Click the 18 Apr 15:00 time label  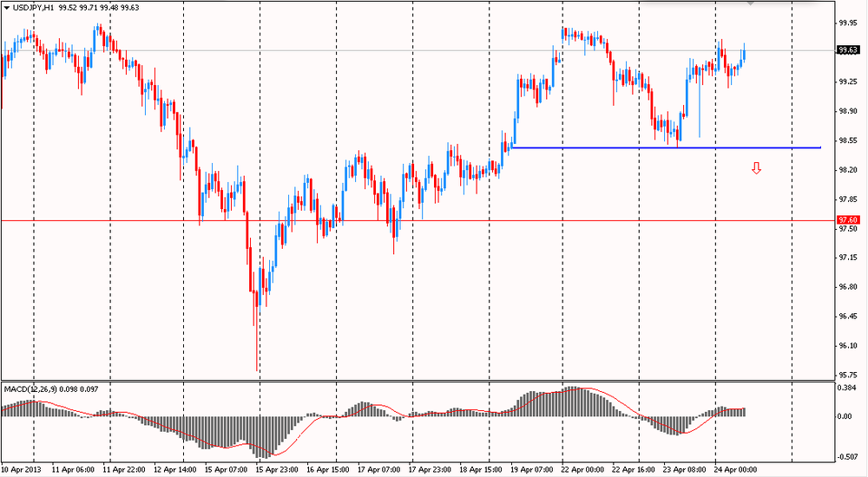click(481, 470)
